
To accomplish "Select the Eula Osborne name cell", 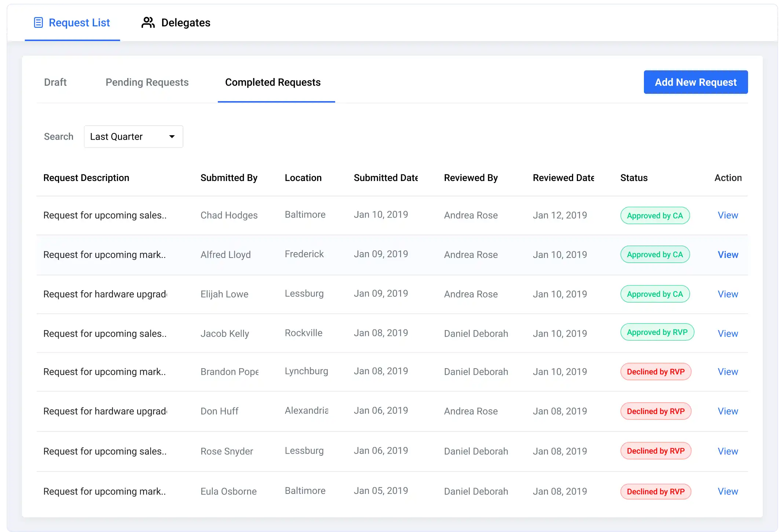I will point(228,492).
